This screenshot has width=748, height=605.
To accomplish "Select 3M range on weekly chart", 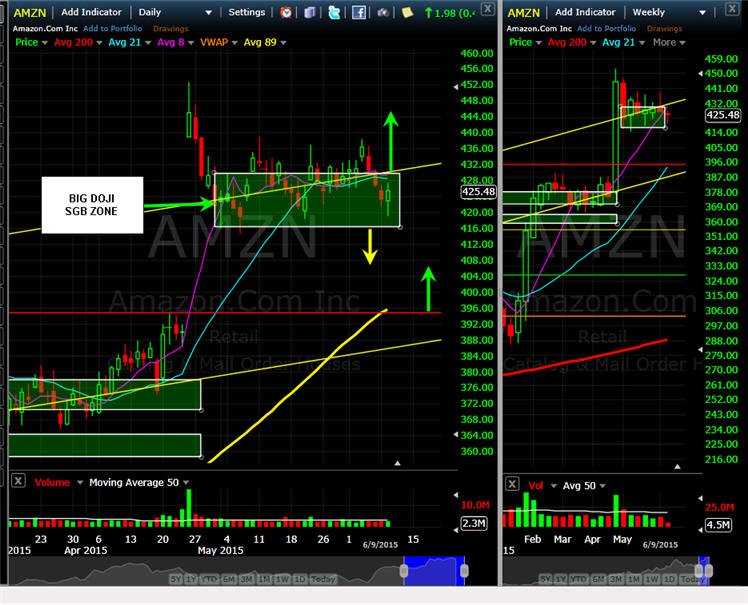I will pyautogui.click(x=616, y=579).
